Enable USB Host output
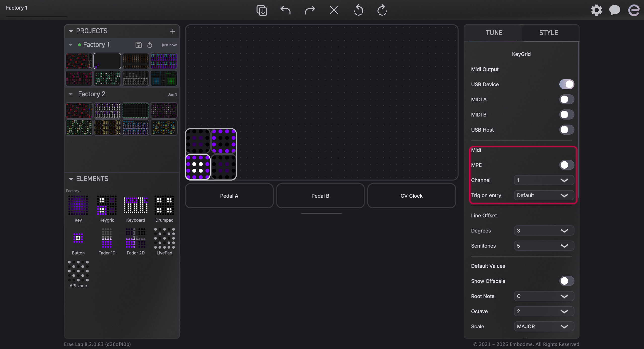 567,130
